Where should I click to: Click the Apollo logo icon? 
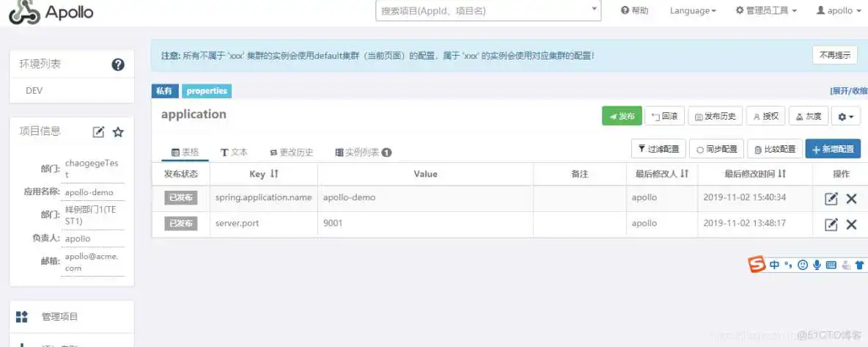pos(24,12)
